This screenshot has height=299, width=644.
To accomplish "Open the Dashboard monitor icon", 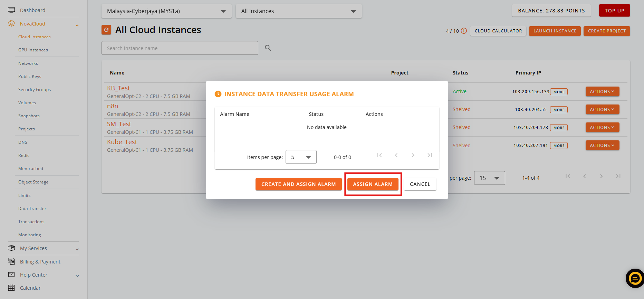I will [11, 10].
